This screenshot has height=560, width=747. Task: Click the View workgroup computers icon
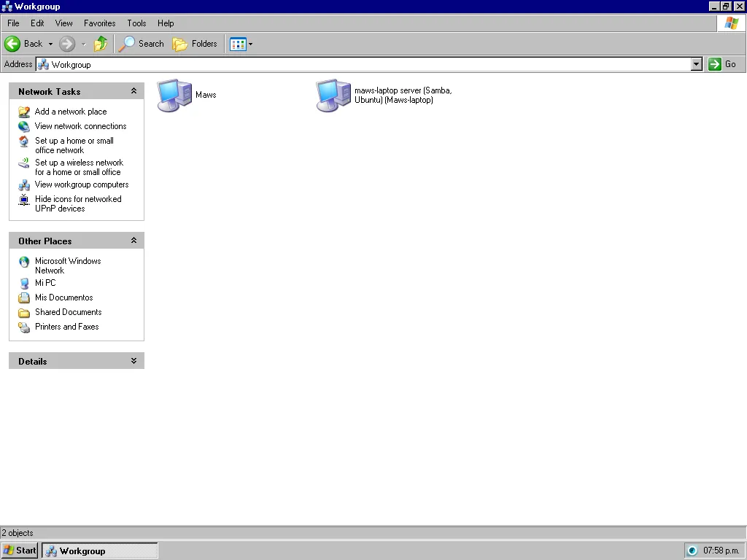(x=24, y=185)
